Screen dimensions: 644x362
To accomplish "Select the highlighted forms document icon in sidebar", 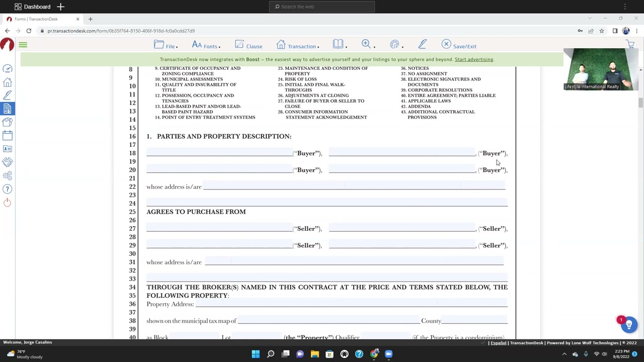I will click(x=8, y=109).
